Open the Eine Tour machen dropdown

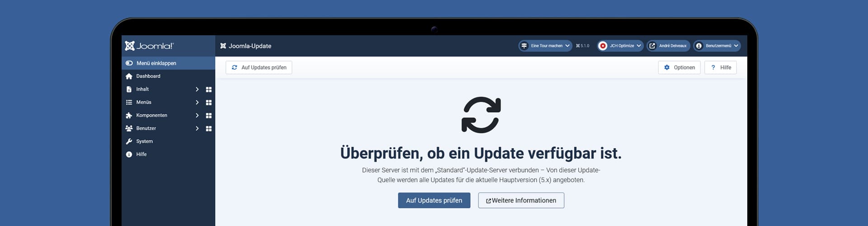click(x=545, y=46)
